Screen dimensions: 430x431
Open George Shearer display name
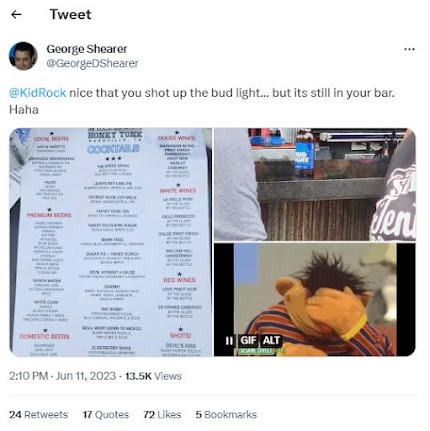(87, 49)
